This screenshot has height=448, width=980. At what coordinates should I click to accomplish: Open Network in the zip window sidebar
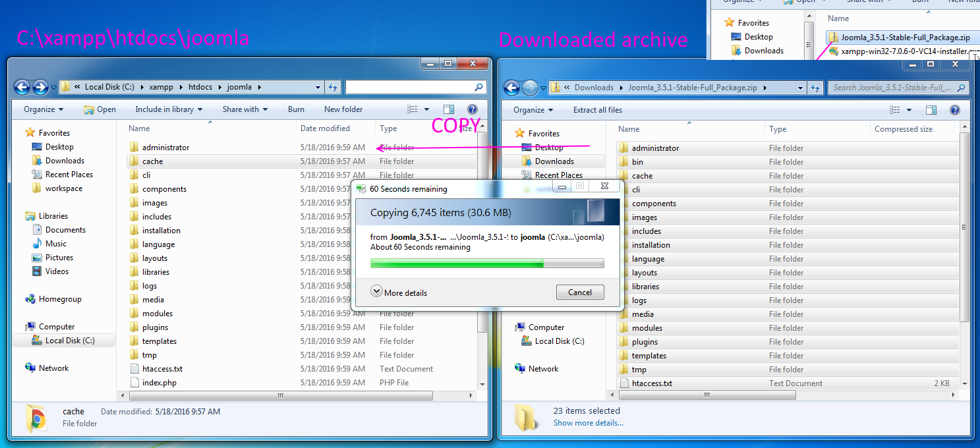[543, 369]
